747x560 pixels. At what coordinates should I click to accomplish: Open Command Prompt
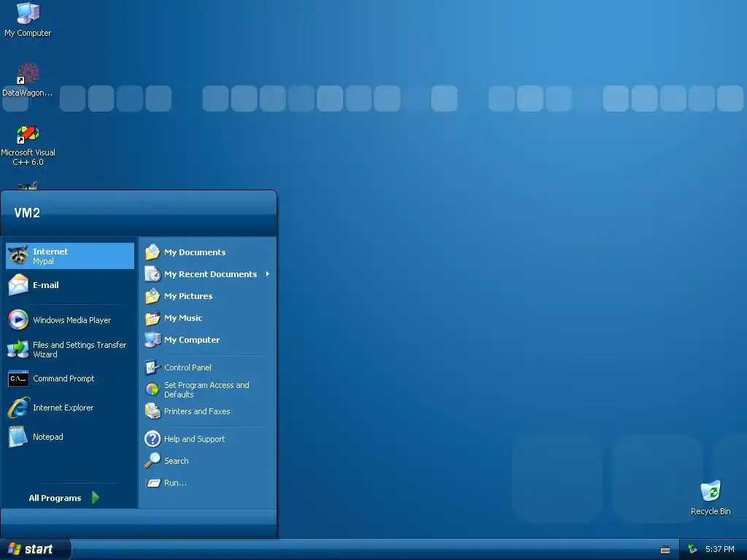(x=70, y=378)
